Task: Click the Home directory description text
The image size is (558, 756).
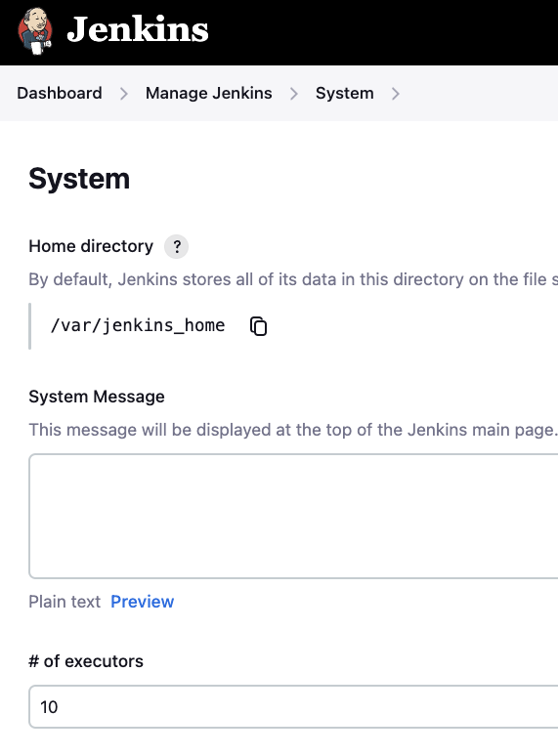Action: click(x=293, y=279)
